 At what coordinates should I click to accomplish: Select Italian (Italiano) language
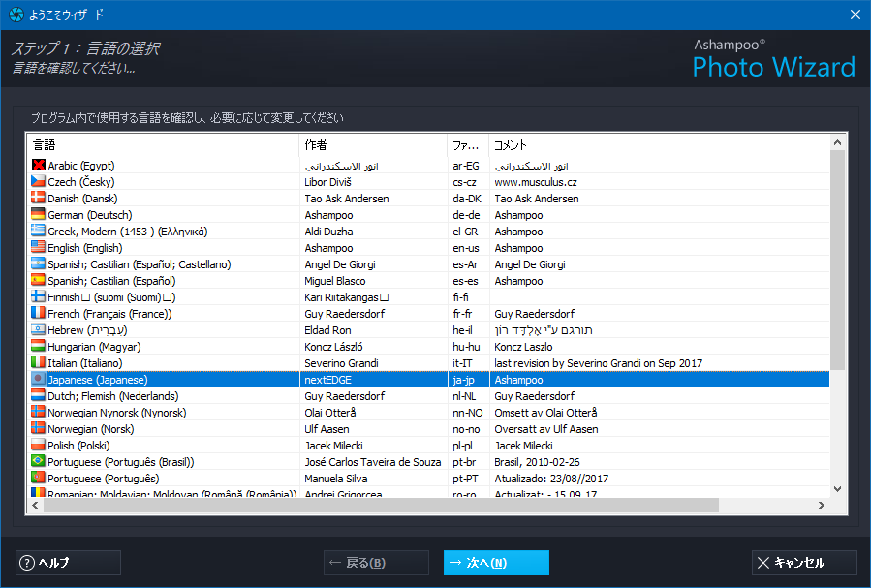coord(428,363)
